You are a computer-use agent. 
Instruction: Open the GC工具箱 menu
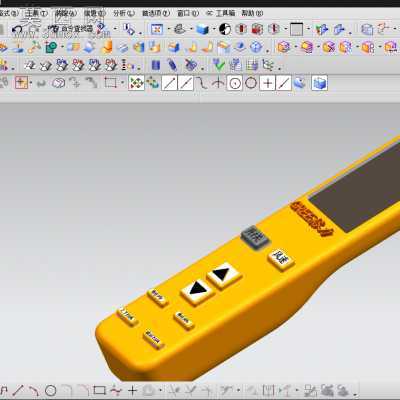tap(220, 13)
